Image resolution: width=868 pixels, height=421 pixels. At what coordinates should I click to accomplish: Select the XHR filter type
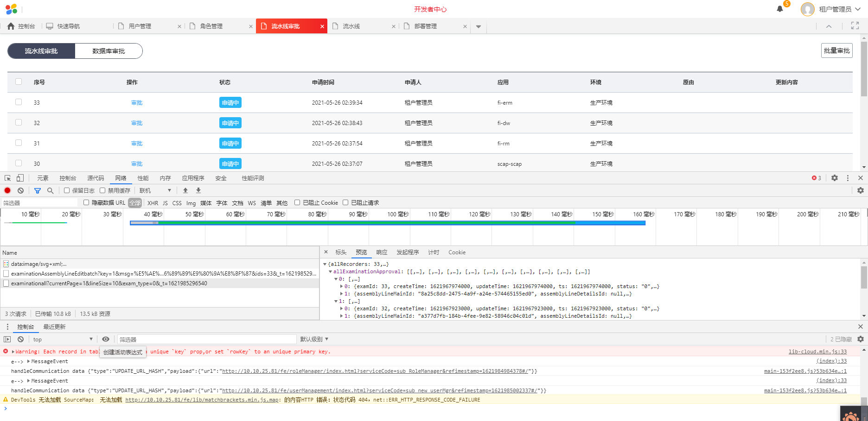tap(153, 203)
